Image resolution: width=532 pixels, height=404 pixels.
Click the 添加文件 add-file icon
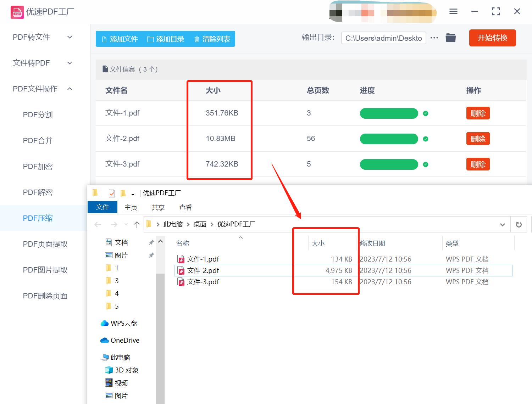coord(104,39)
